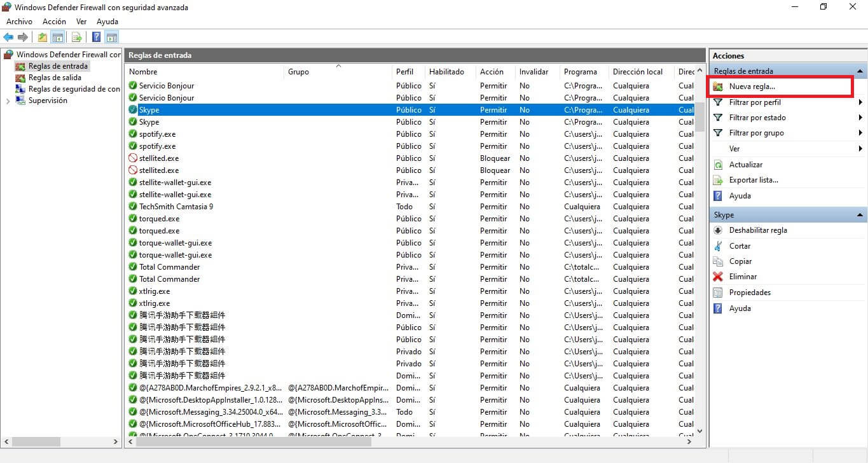This screenshot has width=868, height=463.
Task: Select the Windows Defender Firewall root node
Action: point(62,55)
